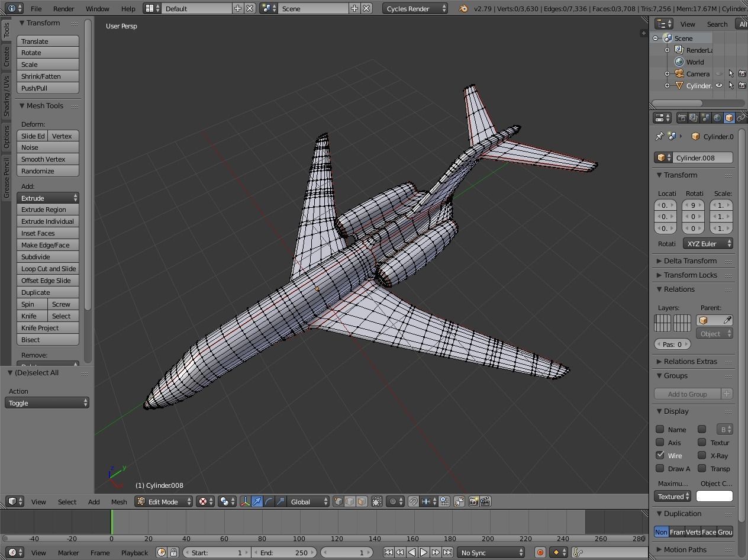Open the Global orientation dropdown
The height and width of the screenshot is (560, 748).
click(308, 501)
